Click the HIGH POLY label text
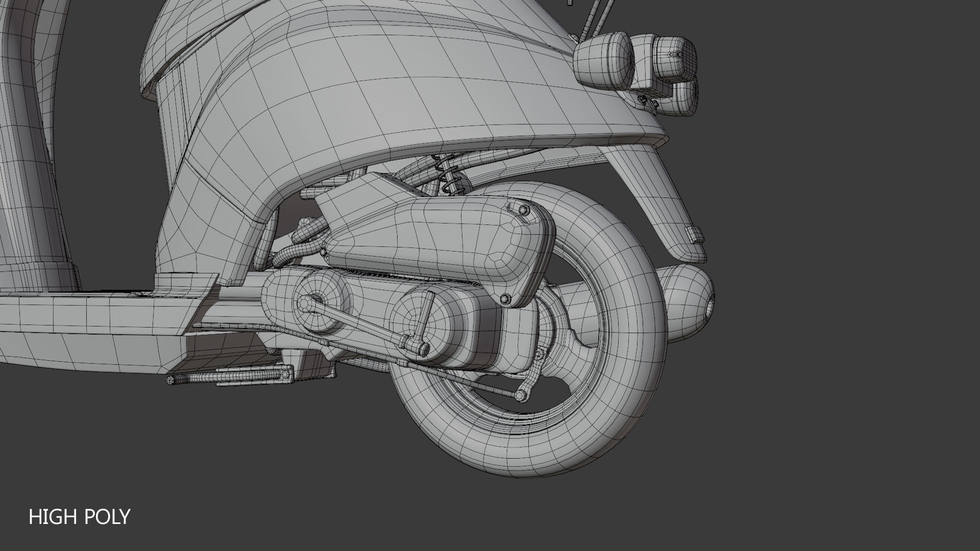 80,517
